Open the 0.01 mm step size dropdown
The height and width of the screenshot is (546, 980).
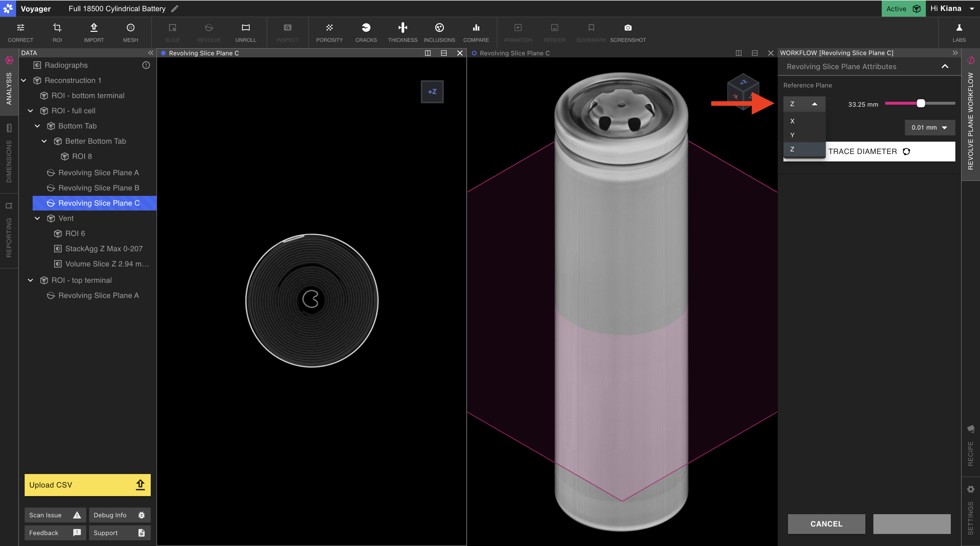929,128
